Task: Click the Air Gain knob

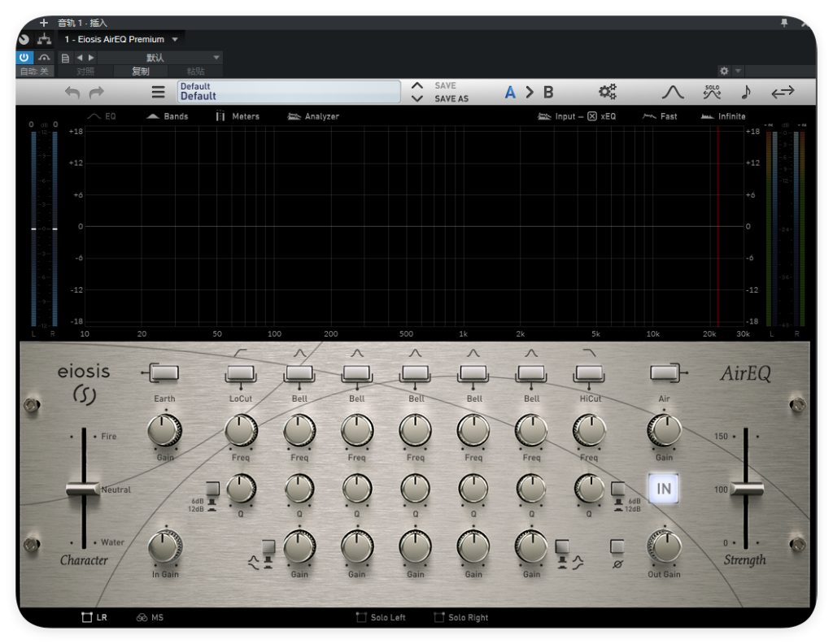Action: tap(664, 430)
